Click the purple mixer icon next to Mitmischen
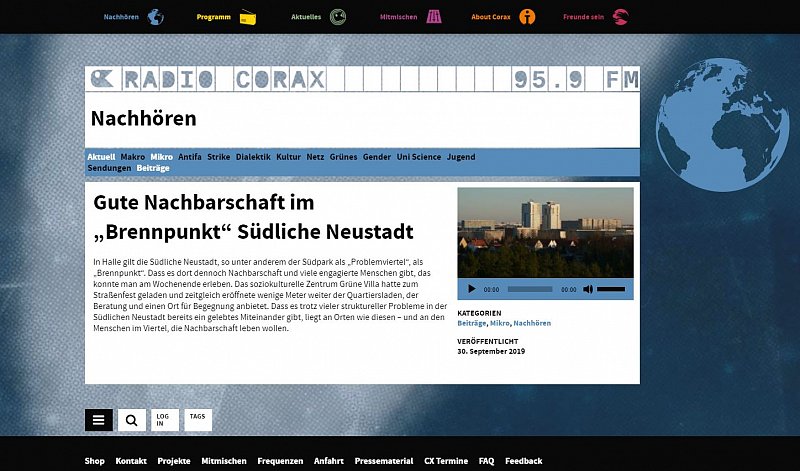The width and height of the screenshot is (800, 471). click(434, 17)
